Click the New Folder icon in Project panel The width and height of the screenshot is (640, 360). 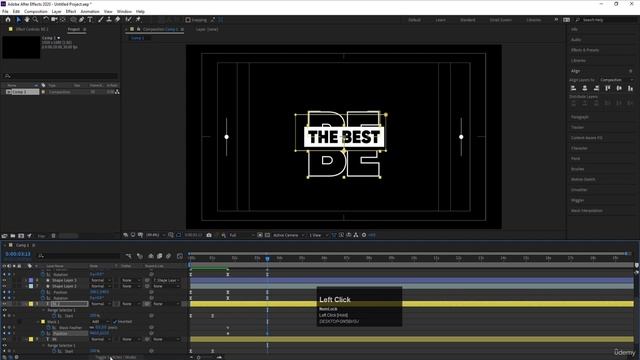(13, 236)
